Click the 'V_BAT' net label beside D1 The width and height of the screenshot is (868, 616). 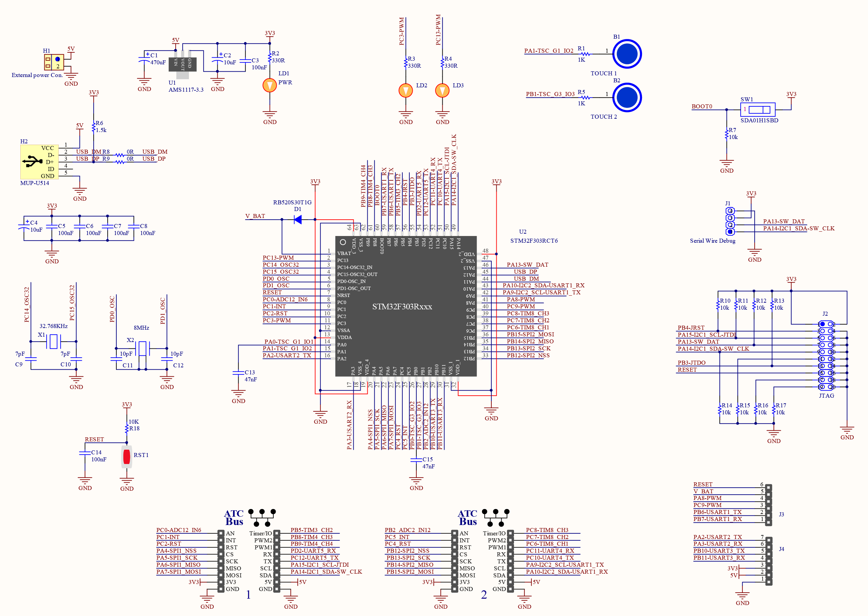255,216
